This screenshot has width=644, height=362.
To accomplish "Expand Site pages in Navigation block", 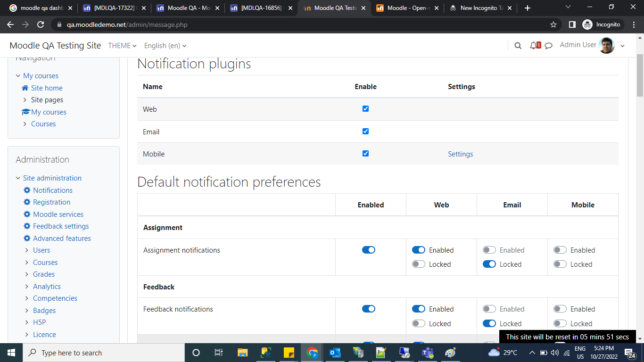I will click(25, 100).
